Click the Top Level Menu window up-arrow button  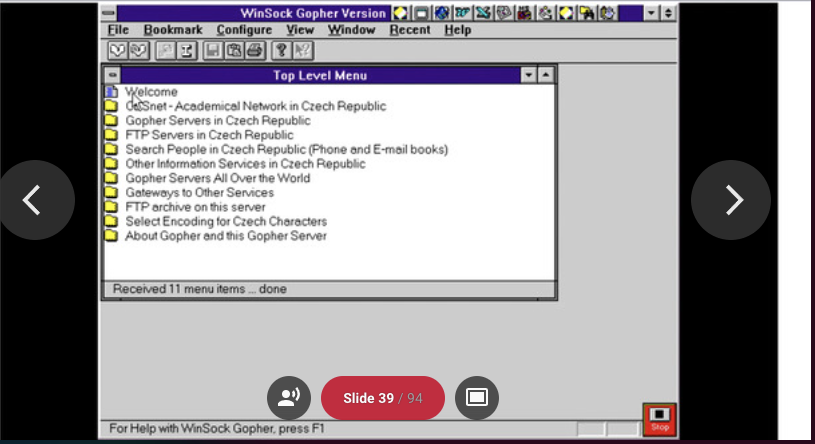(546, 75)
